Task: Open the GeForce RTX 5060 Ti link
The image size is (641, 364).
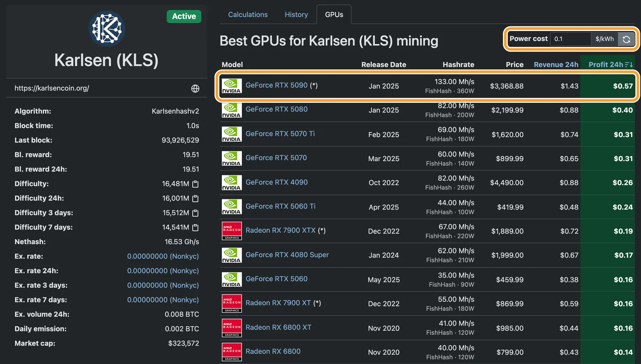Action: 280,206
